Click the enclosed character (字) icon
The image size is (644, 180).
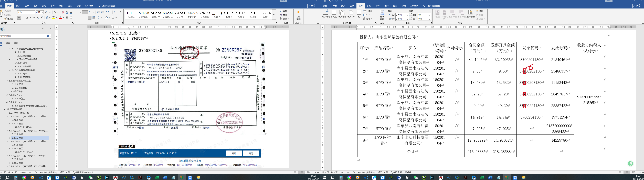(71, 17)
